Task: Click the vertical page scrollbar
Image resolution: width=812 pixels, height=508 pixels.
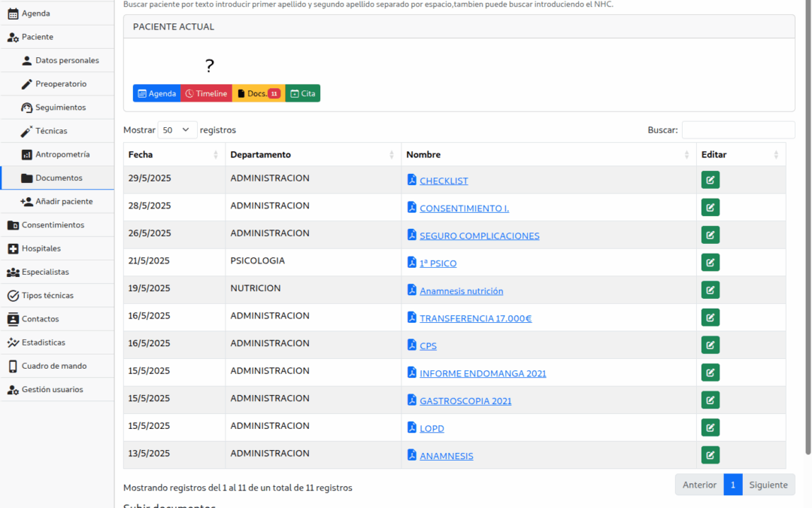Action: click(x=808, y=228)
